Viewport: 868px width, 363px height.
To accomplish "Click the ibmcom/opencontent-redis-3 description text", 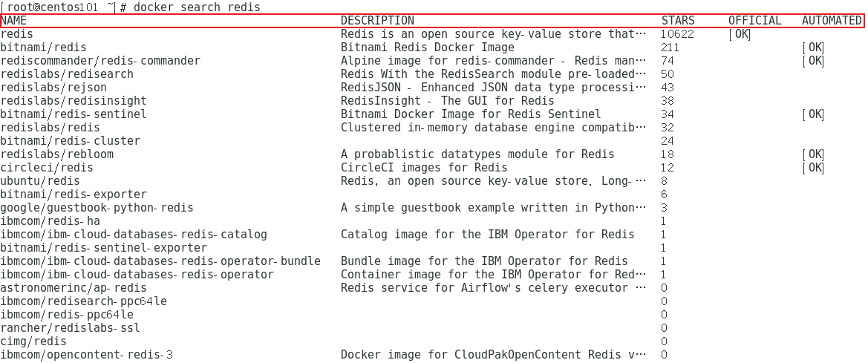I will [493, 355].
